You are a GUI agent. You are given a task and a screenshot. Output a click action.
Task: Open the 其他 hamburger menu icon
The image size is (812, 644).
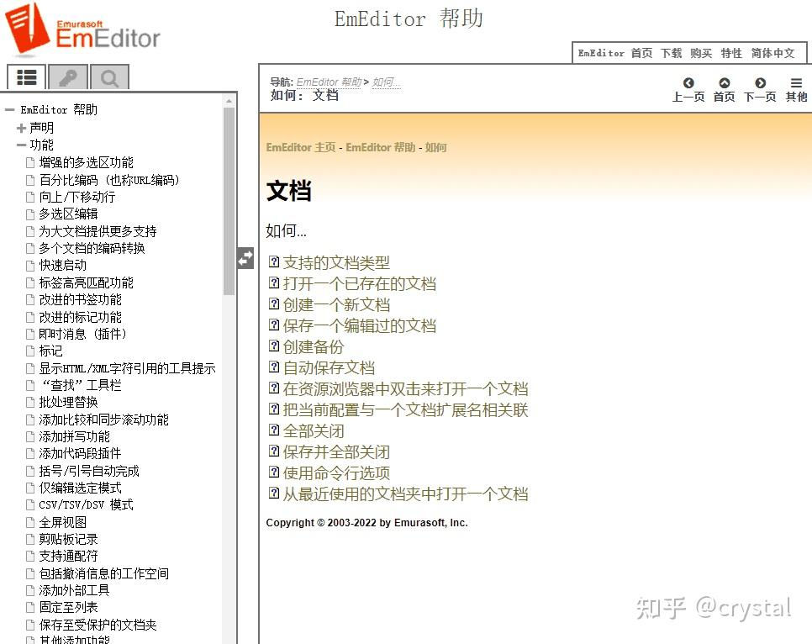click(x=795, y=83)
